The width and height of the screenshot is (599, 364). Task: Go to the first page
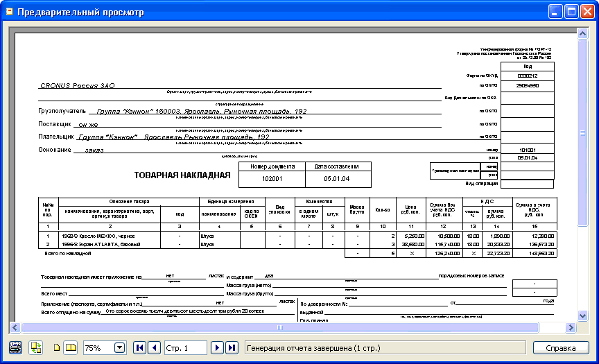click(139, 347)
